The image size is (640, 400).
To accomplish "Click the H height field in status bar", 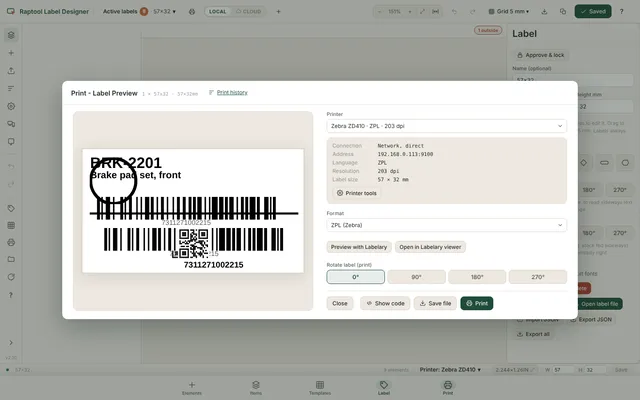I will 594,370.
